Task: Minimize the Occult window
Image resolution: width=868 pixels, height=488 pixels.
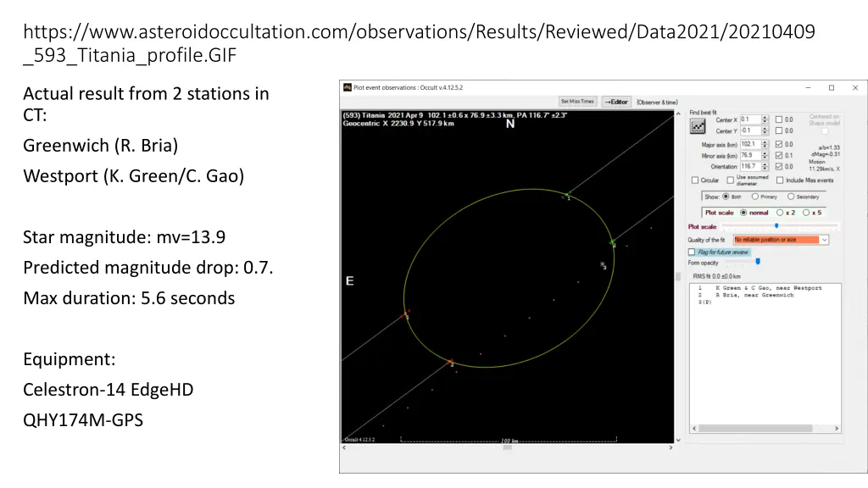Action: pos(808,87)
